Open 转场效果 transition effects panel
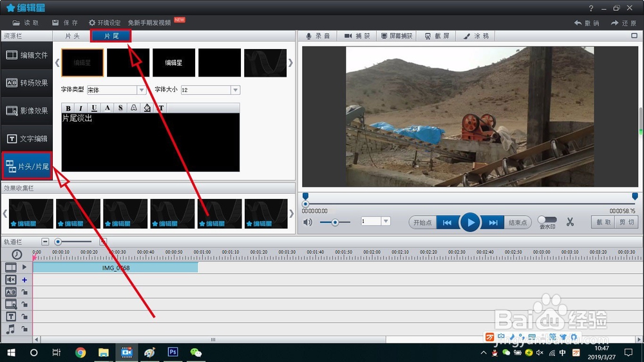 click(x=26, y=83)
